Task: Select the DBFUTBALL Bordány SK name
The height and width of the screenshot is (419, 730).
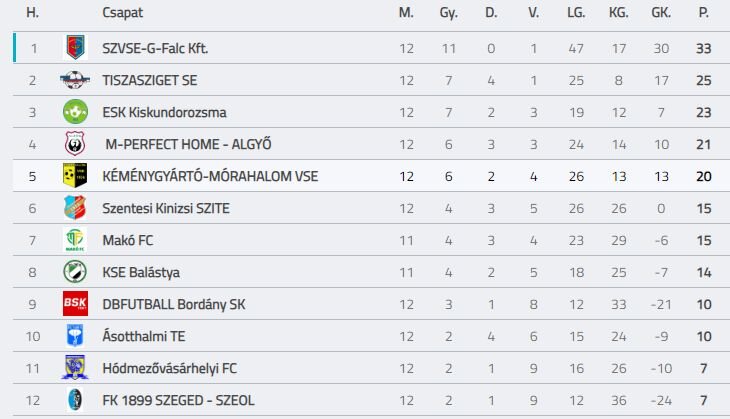Action: 174,304
